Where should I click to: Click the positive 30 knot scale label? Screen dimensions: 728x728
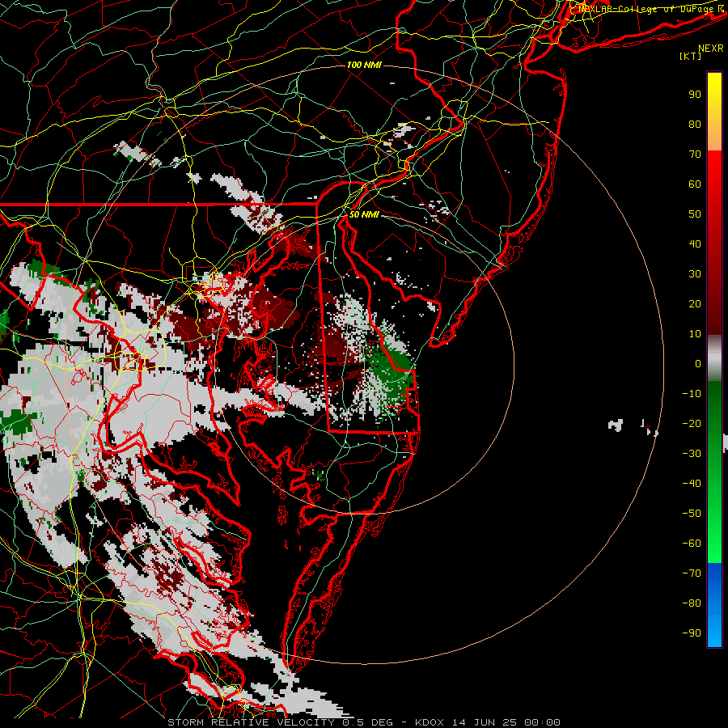(695, 274)
